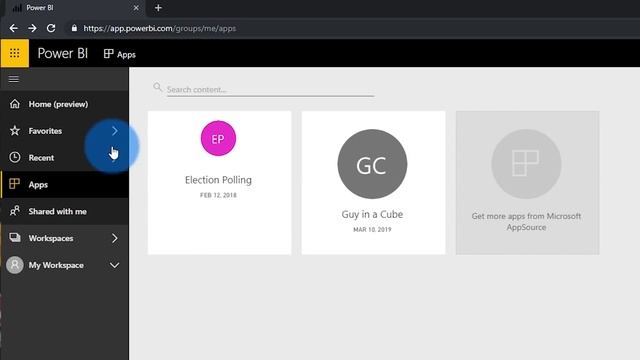Click the My Workspace avatar icon
The height and width of the screenshot is (360, 640).
[x=15, y=265]
